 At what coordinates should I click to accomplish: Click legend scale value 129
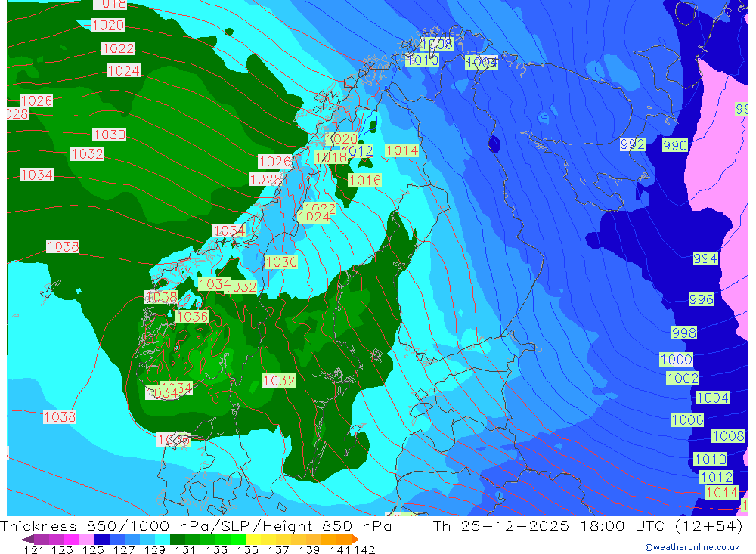click(155, 549)
